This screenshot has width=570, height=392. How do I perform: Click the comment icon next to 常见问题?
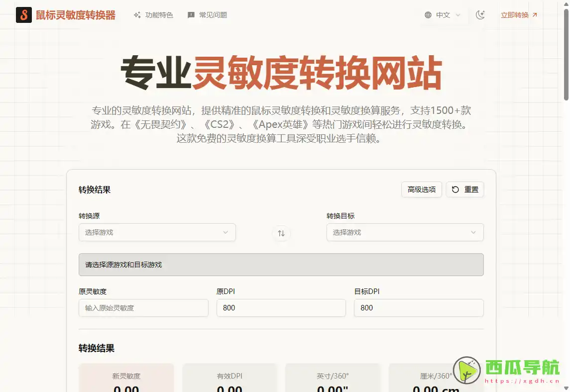(x=191, y=15)
